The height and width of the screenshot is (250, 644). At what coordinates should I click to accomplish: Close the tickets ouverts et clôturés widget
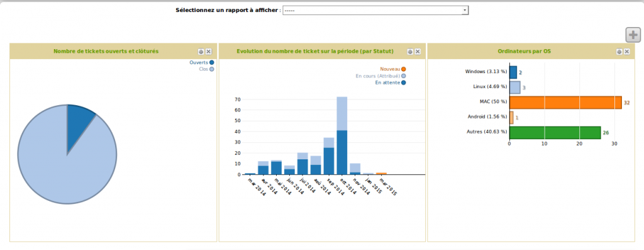coord(209,52)
